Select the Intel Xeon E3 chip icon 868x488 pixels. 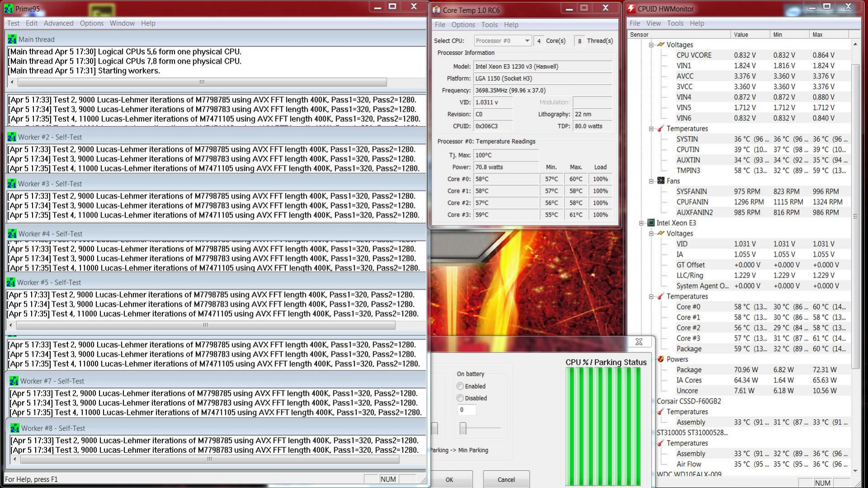tap(651, 223)
